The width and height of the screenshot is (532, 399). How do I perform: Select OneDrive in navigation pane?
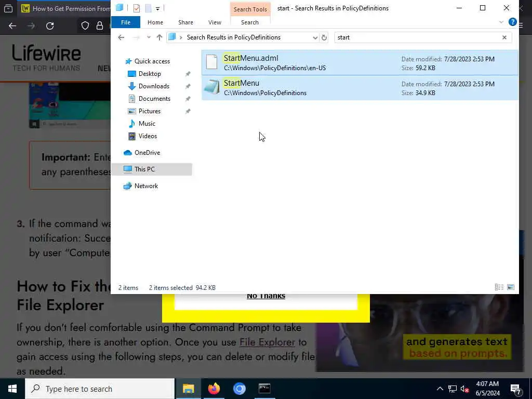click(147, 153)
